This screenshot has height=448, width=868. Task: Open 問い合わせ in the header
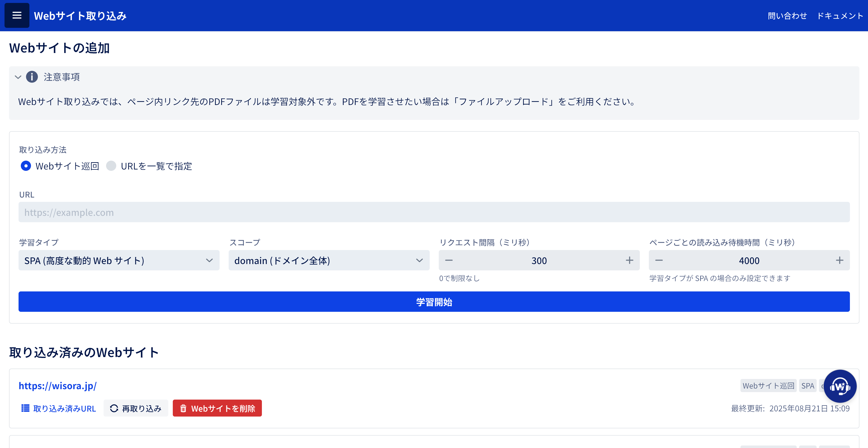tap(787, 16)
